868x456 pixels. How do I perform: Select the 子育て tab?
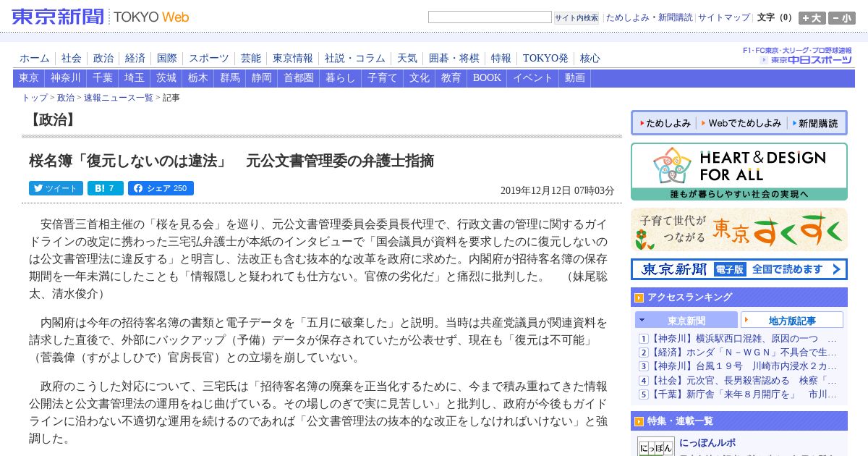click(383, 78)
